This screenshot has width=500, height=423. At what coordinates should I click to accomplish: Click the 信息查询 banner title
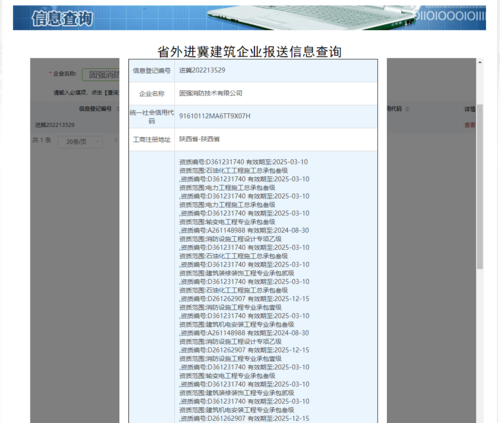pos(62,18)
